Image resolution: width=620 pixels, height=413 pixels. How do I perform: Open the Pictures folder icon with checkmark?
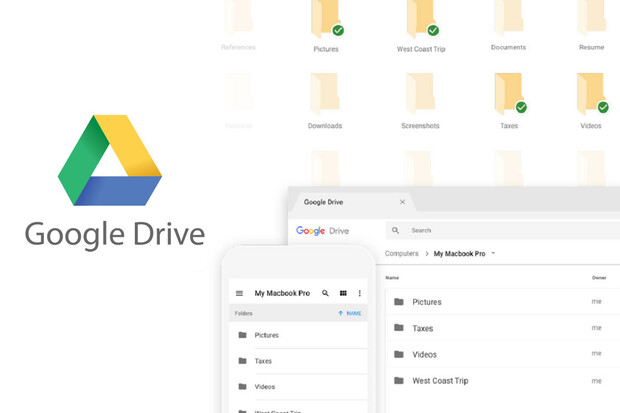point(327,19)
